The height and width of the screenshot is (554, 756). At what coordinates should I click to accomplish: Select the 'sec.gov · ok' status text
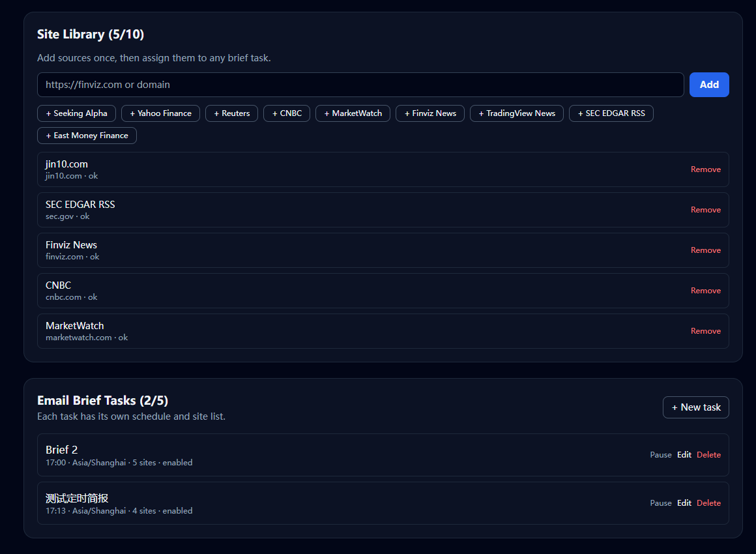click(68, 216)
